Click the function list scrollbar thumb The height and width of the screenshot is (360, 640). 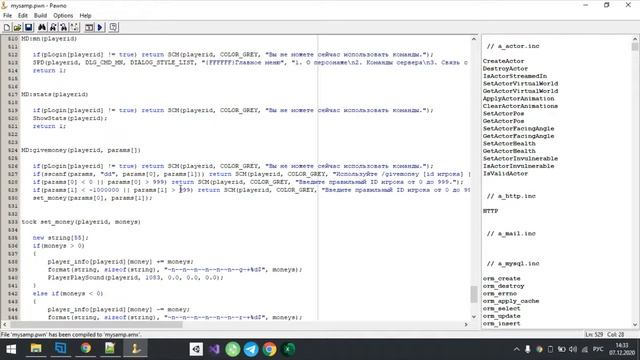tap(635, 46)
